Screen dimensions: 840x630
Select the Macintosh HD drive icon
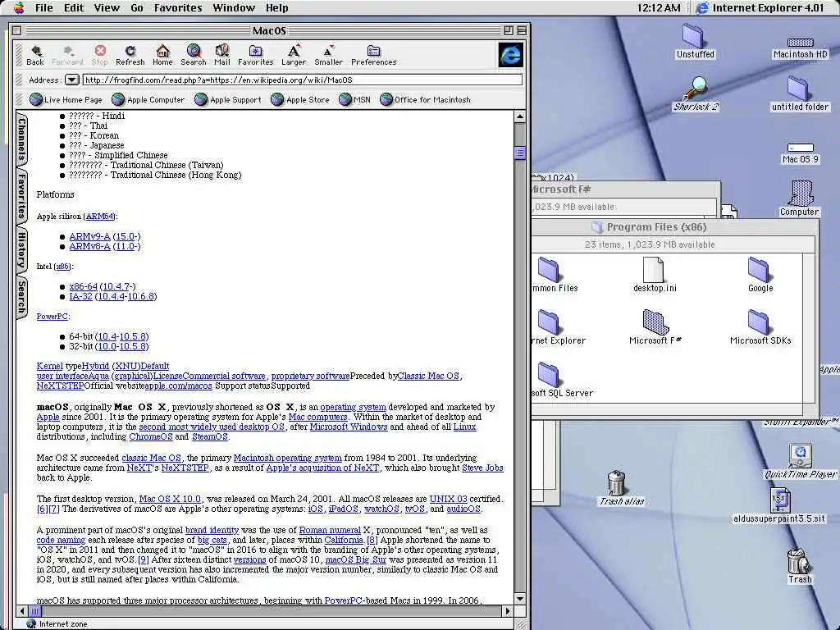click(x=801, y=47)
